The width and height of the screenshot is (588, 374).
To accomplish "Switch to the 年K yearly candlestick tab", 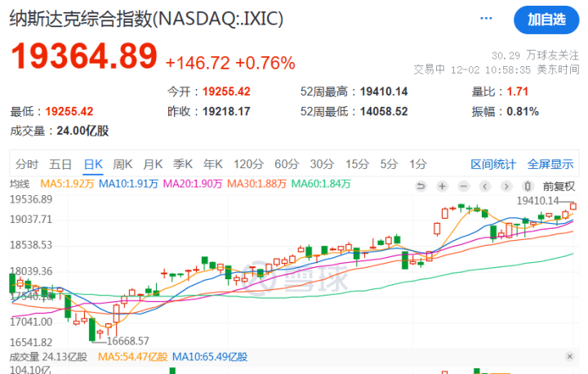I will (x=213, y=164).
